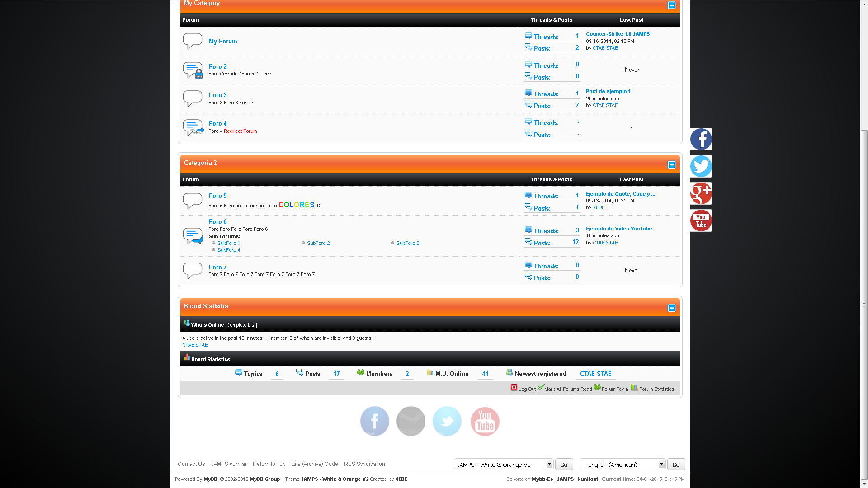Click the Foro 4 redirect forum icon
This screenshot has width=868, height=488.
pos(193,127)
